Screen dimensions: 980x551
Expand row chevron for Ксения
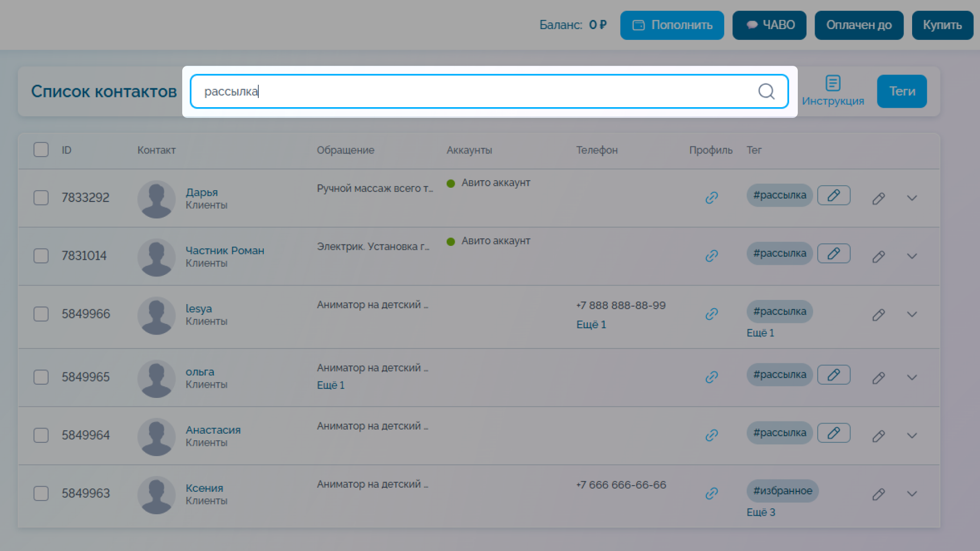(x=912, y=494)
